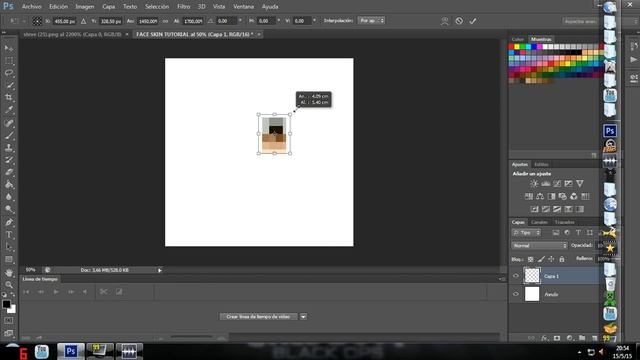
Task: Switch to the Canales tab
Action: pyautogui.click(x=539, y=222)
